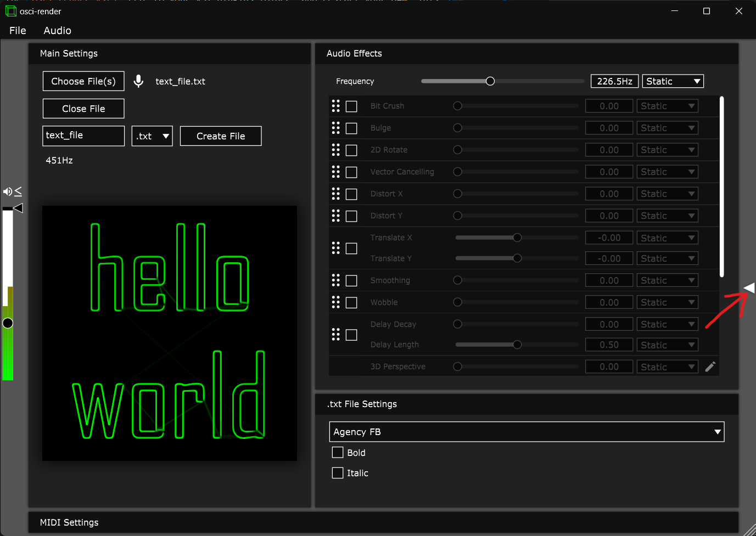Open the Agency FB font dropdown
The height and width of the screenshot is (536, 756).
(526, 432)
